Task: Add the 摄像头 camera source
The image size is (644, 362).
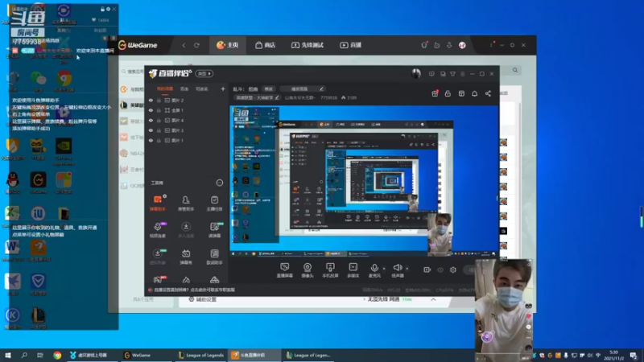Action: (308, 270)
